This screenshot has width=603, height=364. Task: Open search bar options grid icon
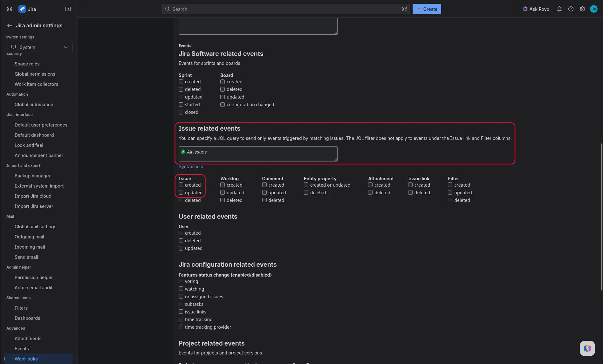[404, 9]
